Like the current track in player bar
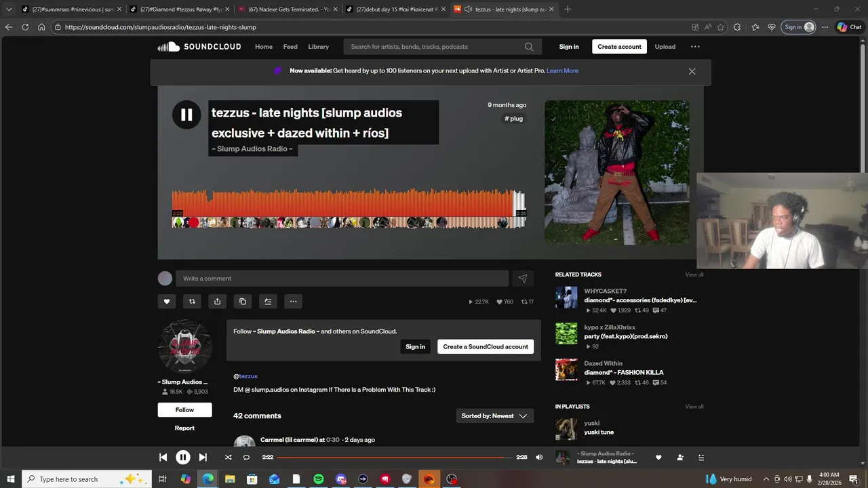This screenshot has width=868, height=488. [658, 457]
